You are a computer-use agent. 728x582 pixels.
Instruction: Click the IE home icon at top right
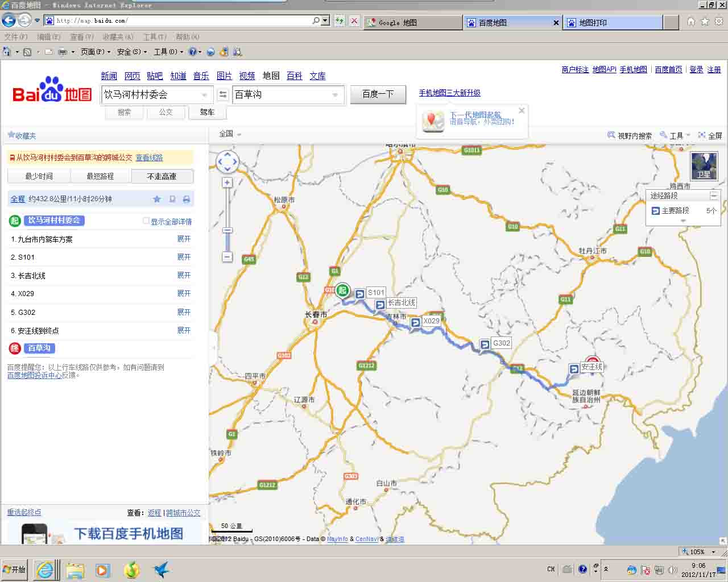pyautogui.click(x=690, y=22)
